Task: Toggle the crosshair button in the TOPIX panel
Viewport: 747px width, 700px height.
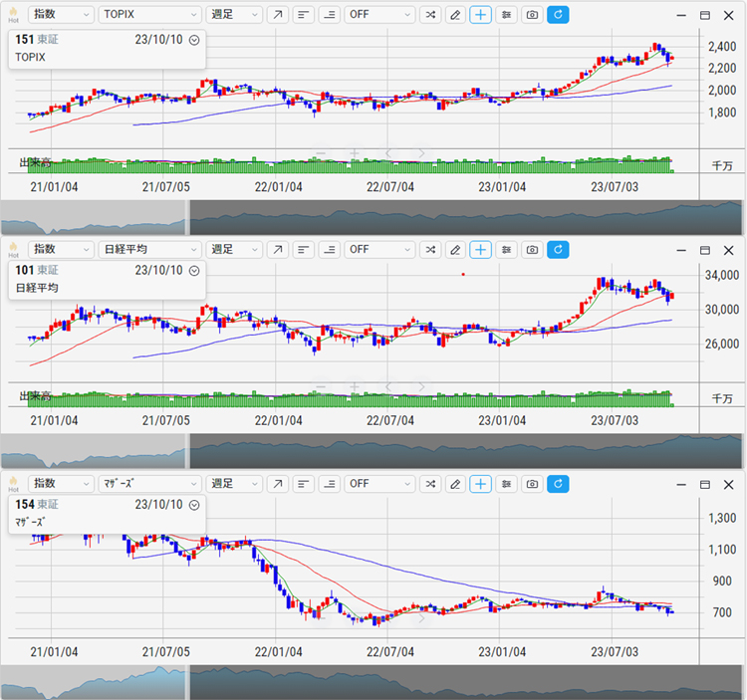Action: (x=481, y=15)
